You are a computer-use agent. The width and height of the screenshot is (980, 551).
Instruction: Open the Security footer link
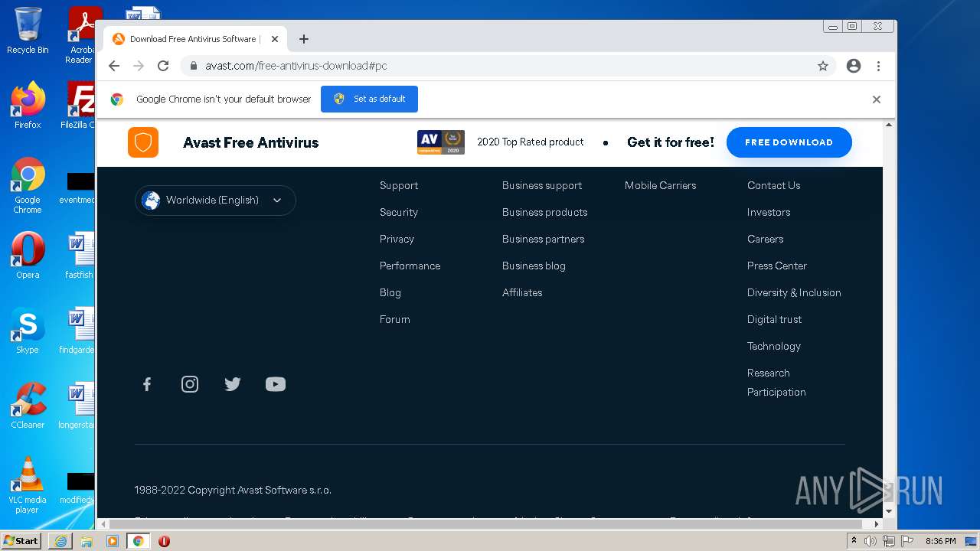[x=399, y=212]
